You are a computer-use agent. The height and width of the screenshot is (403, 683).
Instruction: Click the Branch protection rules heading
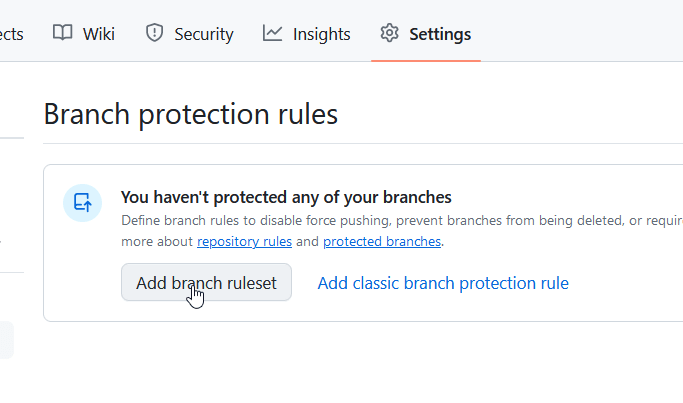pos(191,114)
